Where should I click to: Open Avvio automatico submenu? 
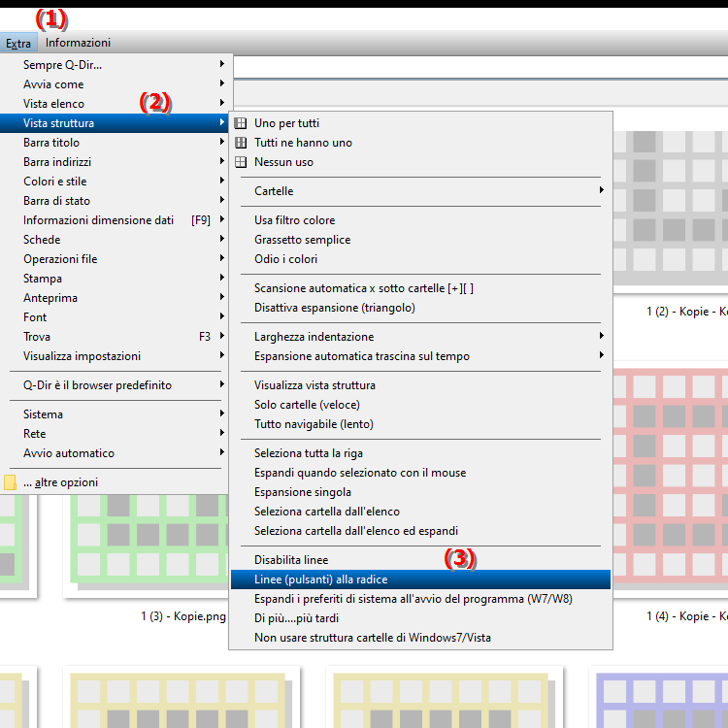point(114,453)
